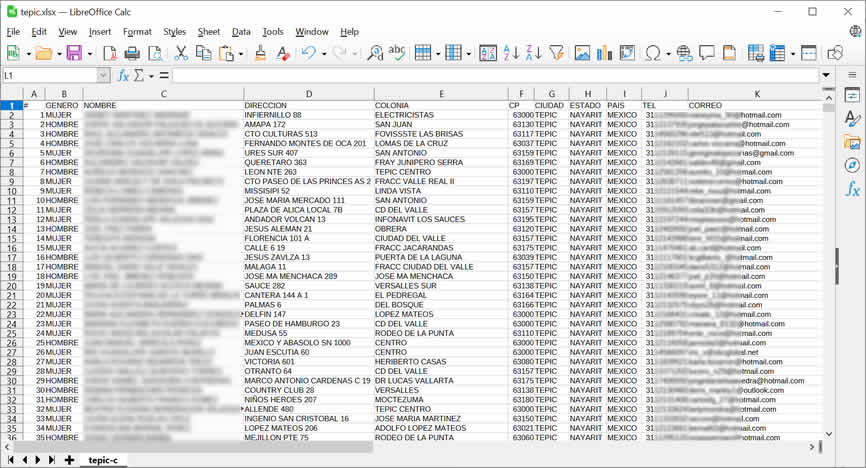Image resolution: width=866 pixels, height=468 pixels.
Task: Add a new sheet with plus button
Action: click(69, 460)
